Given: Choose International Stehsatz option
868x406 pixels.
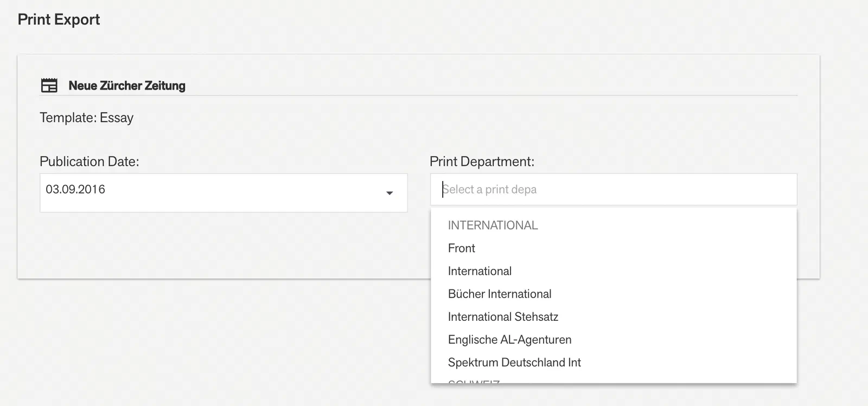Looking at the screenshot, I should (x=614, y=317).
